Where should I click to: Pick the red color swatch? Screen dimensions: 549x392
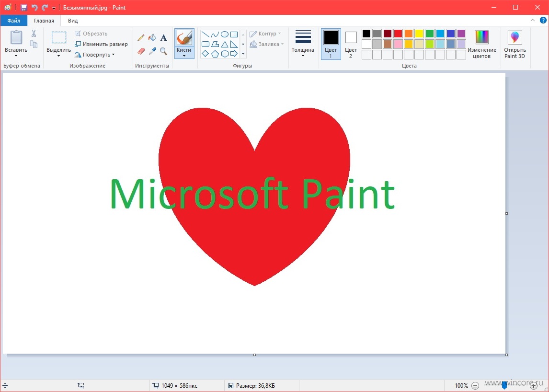[398, 33]
